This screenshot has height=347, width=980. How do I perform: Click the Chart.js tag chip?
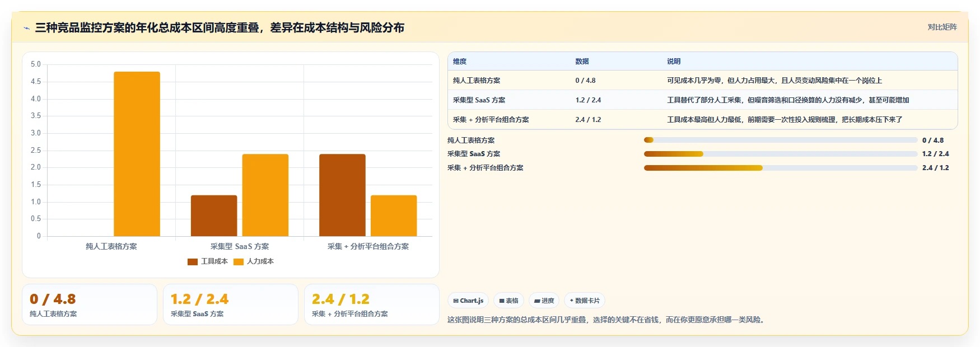point(468,301)
